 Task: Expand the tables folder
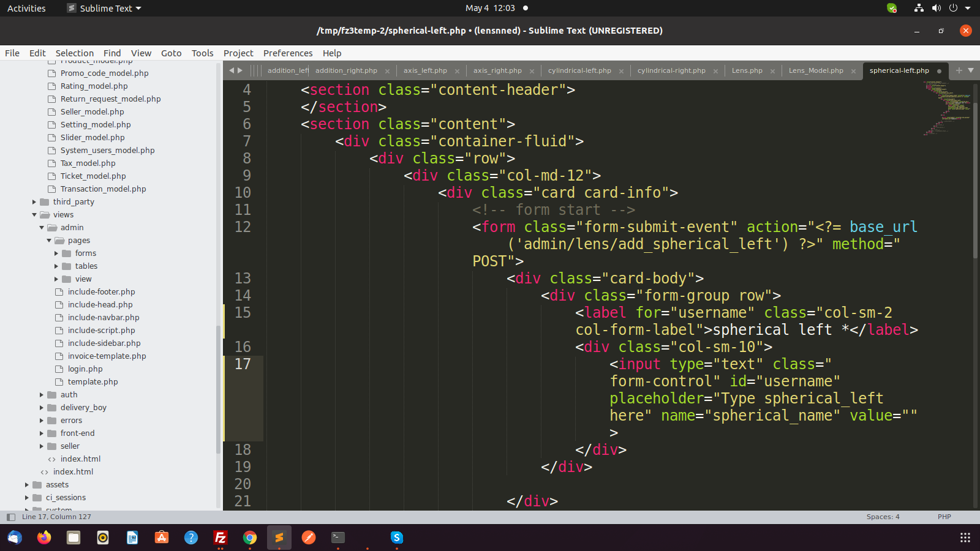coord(56,266)
